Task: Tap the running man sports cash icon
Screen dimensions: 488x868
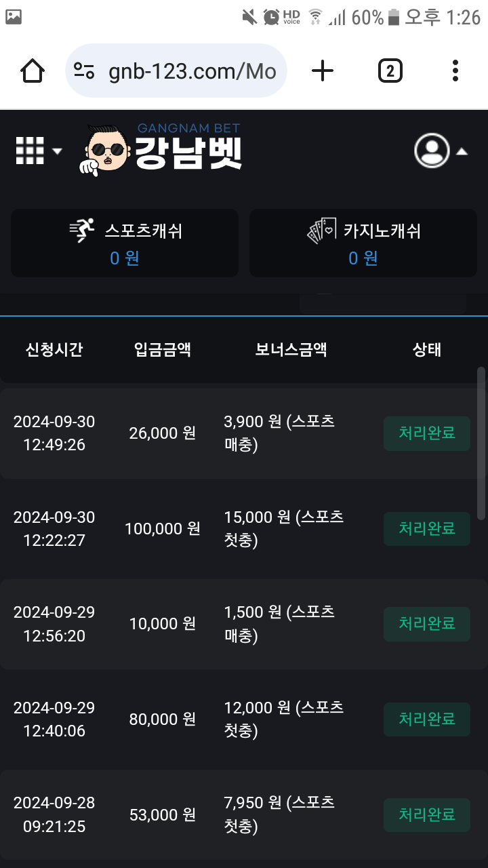Action: pos(83,231)
